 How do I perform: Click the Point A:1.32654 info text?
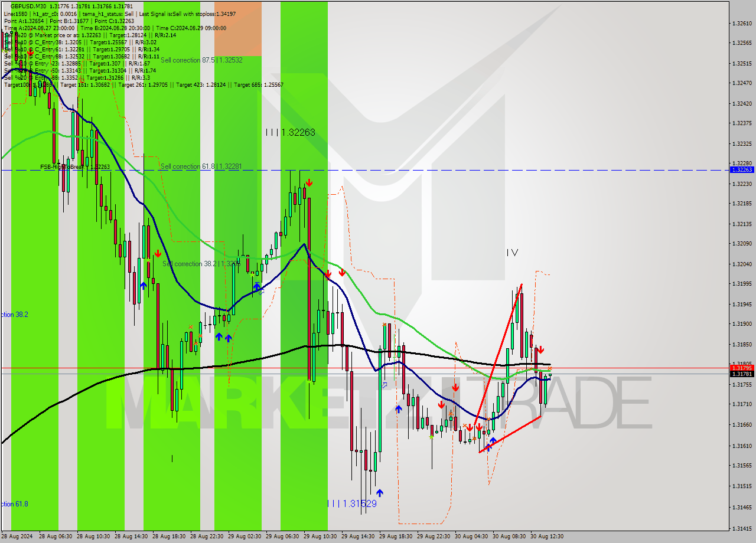click(x=24, y=21)
